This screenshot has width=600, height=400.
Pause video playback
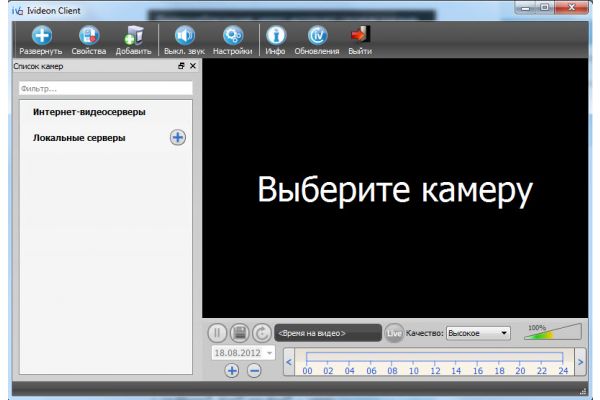point(217,333)
